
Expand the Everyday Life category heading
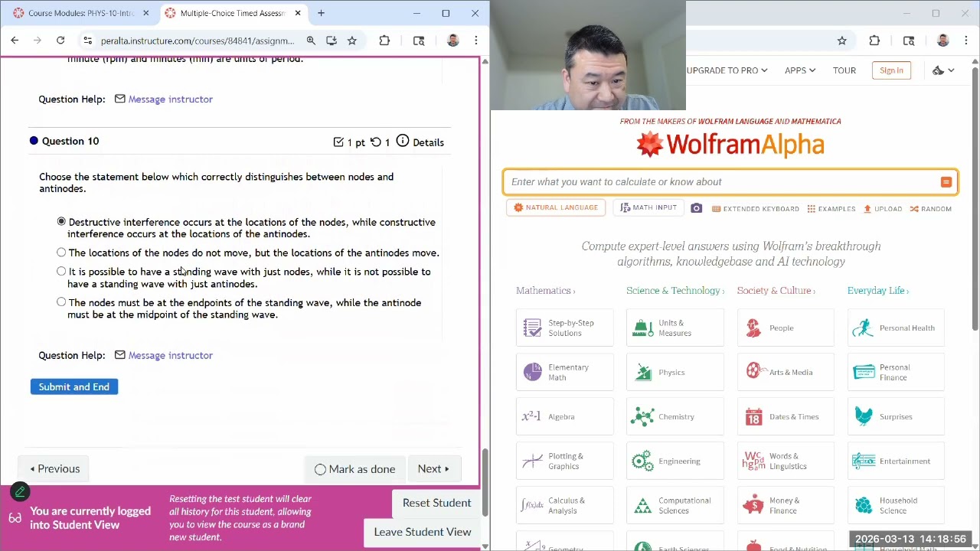(x=880, y=291)
